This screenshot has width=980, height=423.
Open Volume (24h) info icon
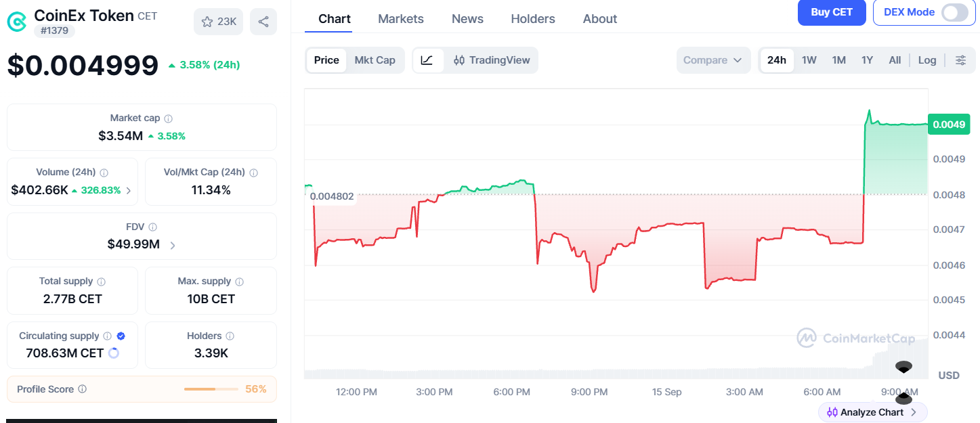pos(104,173)
